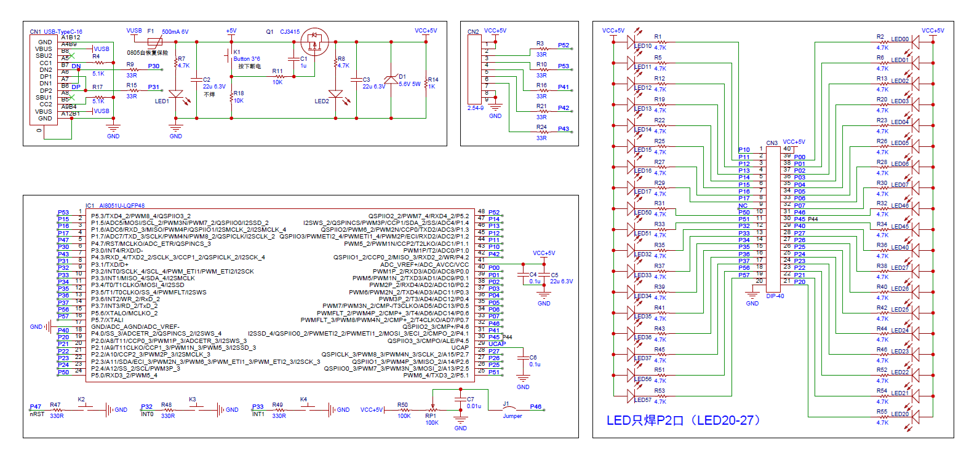Click the D1 zener diode symbol
Viewport: 980px width, 461px height.
click(391, 79)
